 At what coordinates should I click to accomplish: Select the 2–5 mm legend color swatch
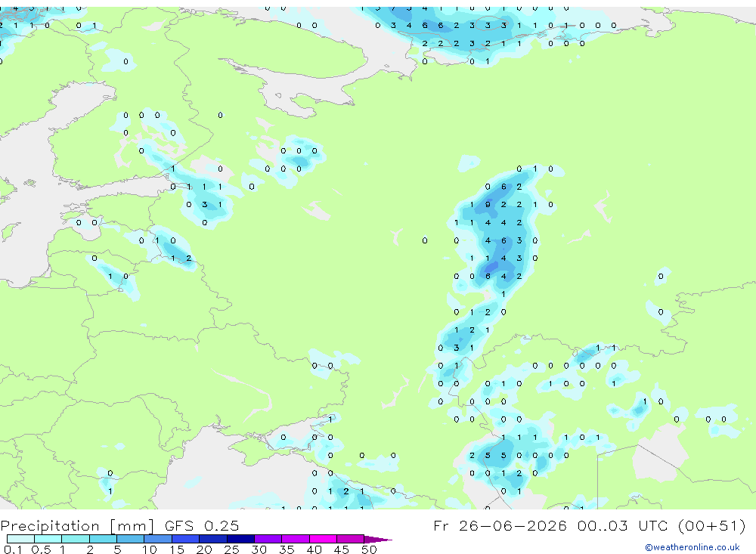pos(103,539)
